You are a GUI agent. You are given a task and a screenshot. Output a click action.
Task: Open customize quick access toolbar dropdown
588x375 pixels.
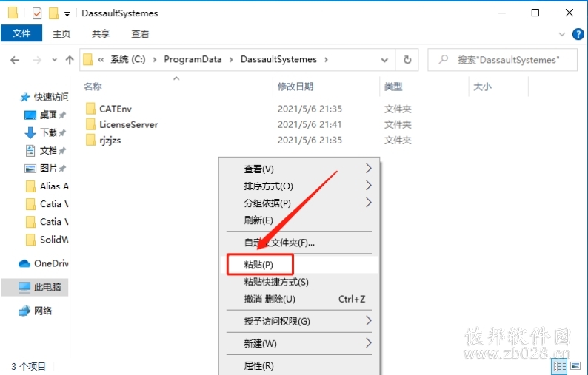click(x=67, y=14)
